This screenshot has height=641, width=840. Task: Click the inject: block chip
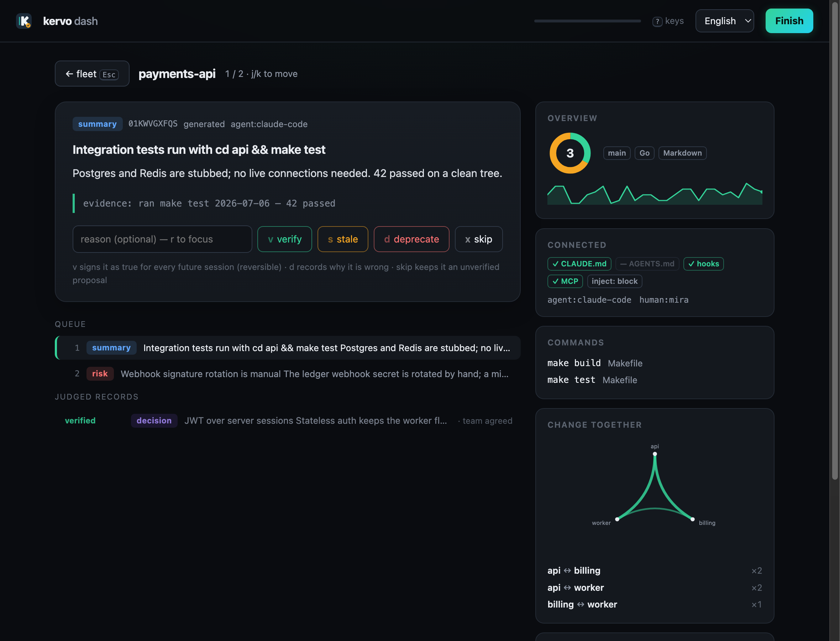click(614, 281)
